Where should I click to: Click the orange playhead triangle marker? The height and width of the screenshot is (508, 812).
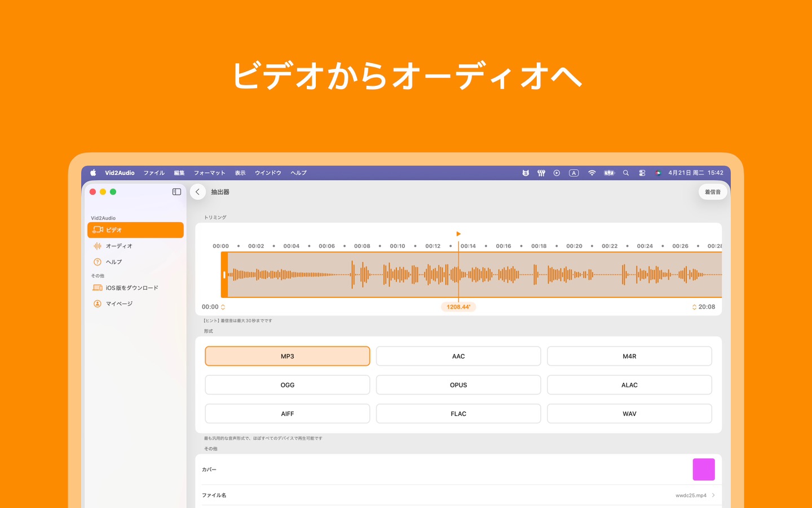pos(458,234)
